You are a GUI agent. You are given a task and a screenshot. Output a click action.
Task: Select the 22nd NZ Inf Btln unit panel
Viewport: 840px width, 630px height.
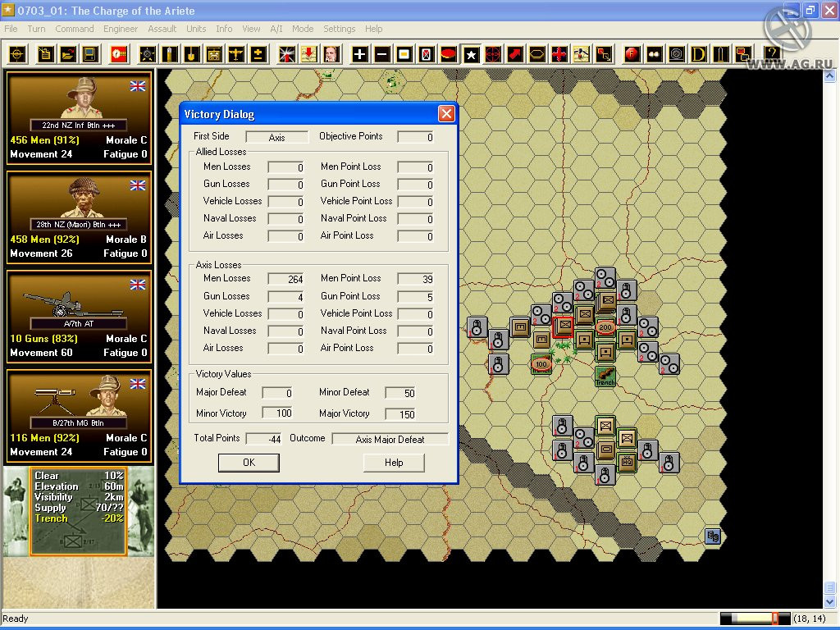pos(78,119)
